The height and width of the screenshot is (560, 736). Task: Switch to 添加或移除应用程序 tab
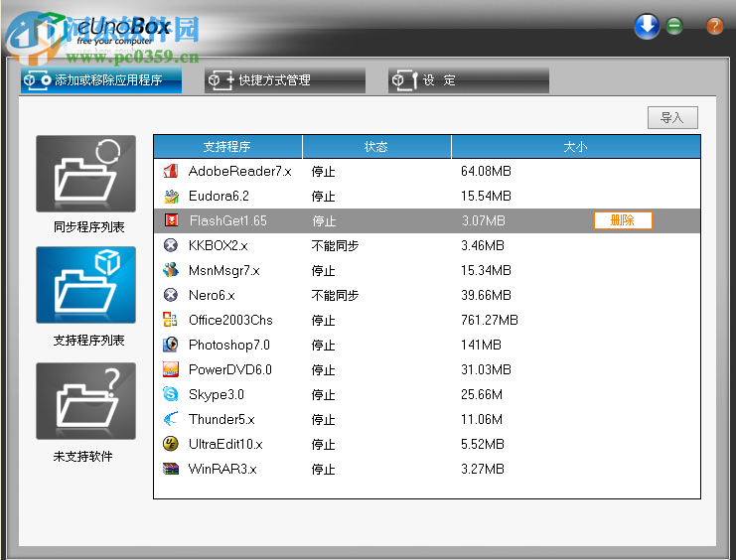point(101,80)
